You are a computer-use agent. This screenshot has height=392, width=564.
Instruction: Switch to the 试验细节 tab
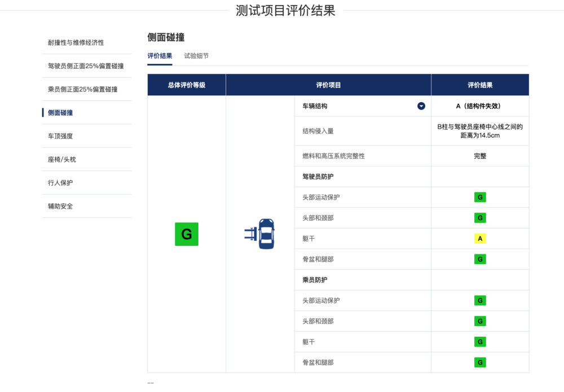pyautogui.click(x=196, y=56)
